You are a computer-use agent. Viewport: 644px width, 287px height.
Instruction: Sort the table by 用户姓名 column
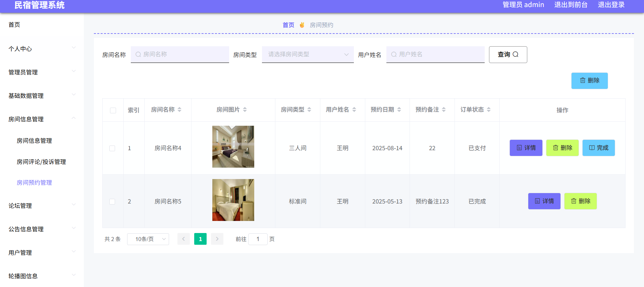(354, 110)
